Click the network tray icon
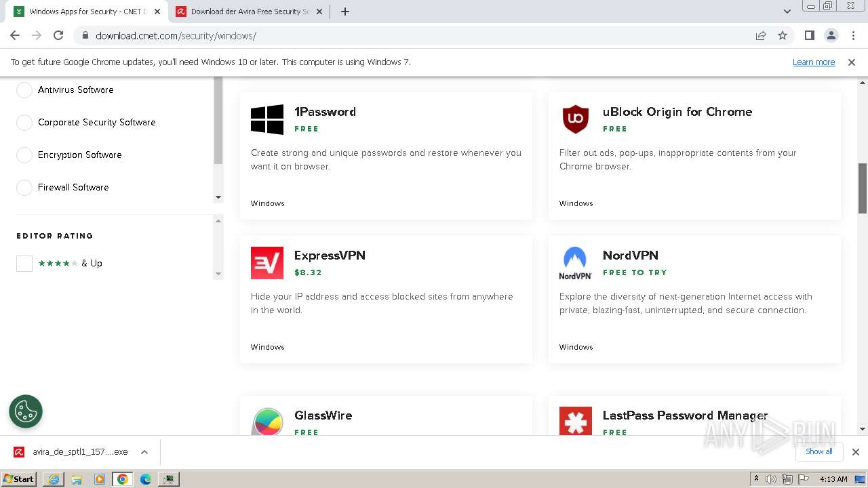 point(787,479)
